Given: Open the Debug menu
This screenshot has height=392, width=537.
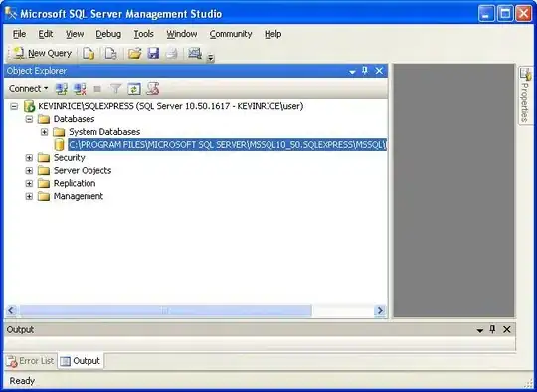Looking at the screenshot, I should click(108, 34).
